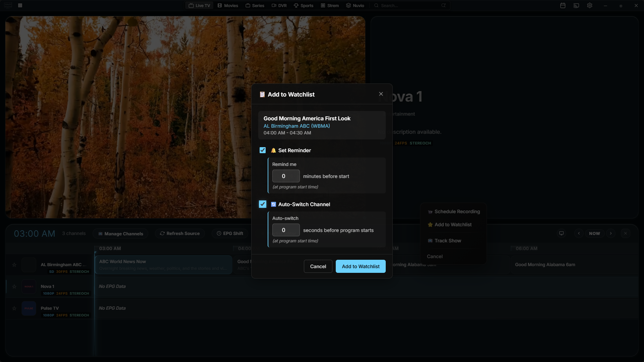This screenshot has height=362, width=644.
Task: Switch to the Series tab
Action: point(255,5)
